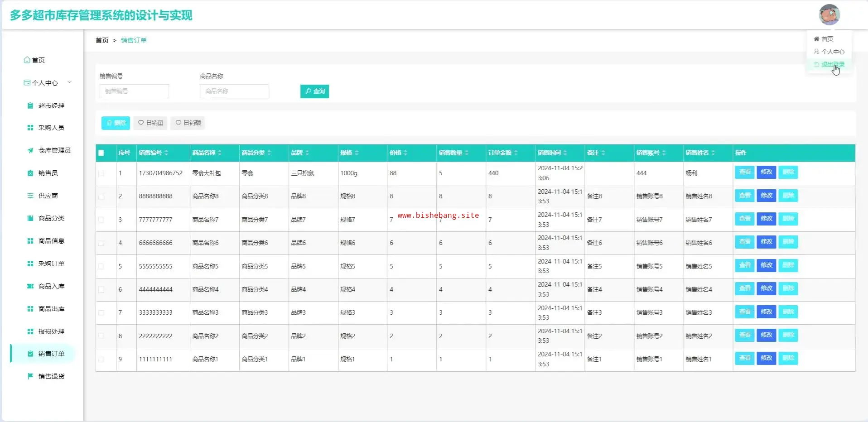
Task: Click the 日销量 button
Action: 150,123
